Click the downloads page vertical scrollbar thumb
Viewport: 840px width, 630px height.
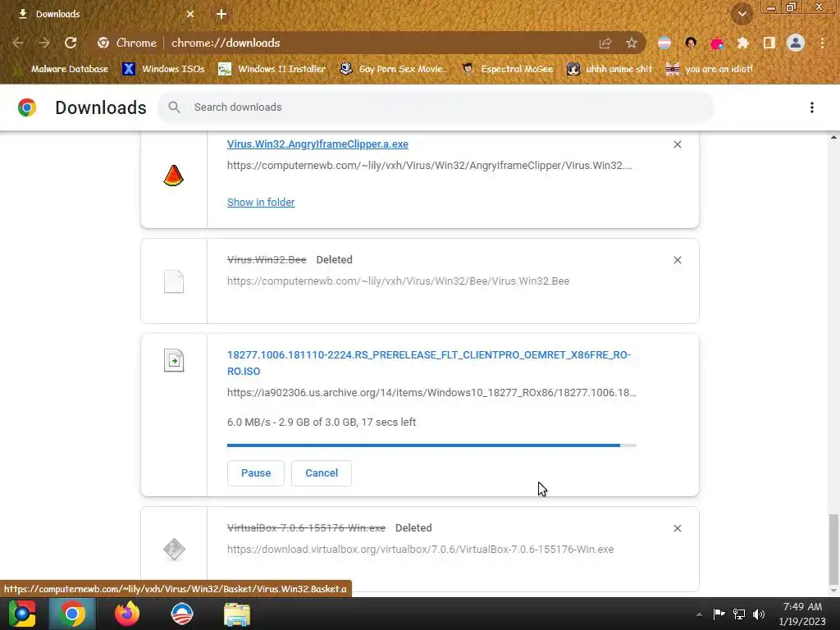click(833, 550)
